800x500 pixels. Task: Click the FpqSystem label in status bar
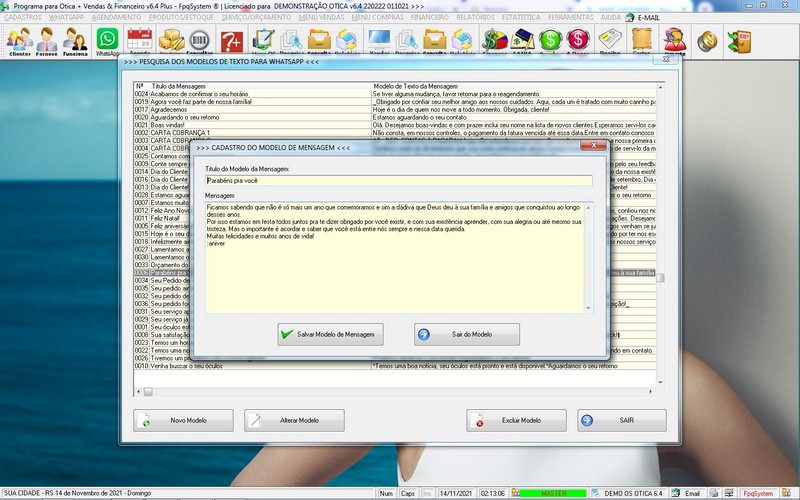[758, 493]
